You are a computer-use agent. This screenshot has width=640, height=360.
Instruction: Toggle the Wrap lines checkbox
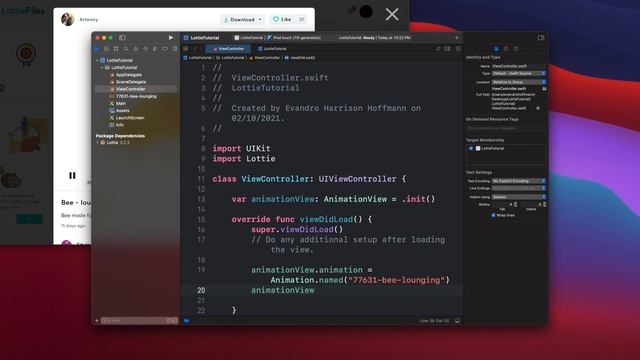pyautogui.click(x=493, y=215)
